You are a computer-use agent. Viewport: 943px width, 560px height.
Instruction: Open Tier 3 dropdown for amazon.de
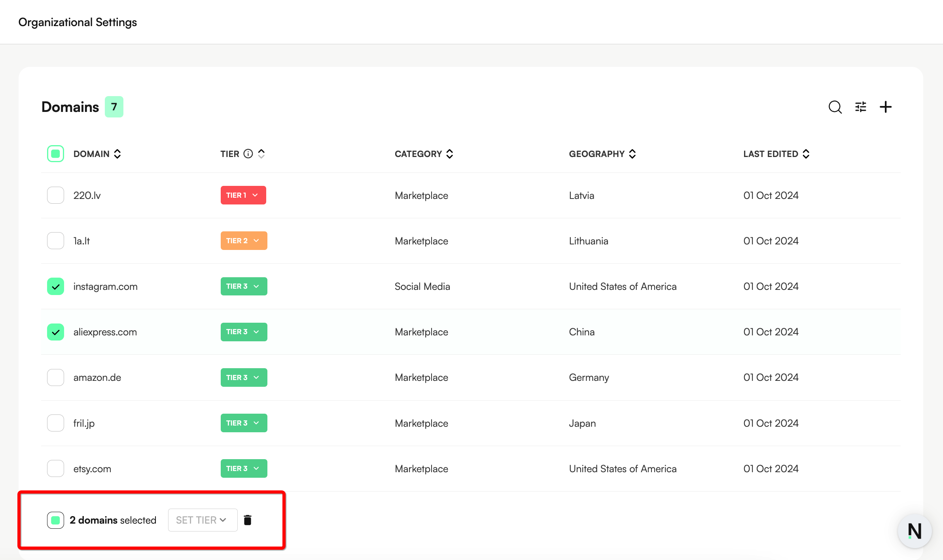point(244,377)
